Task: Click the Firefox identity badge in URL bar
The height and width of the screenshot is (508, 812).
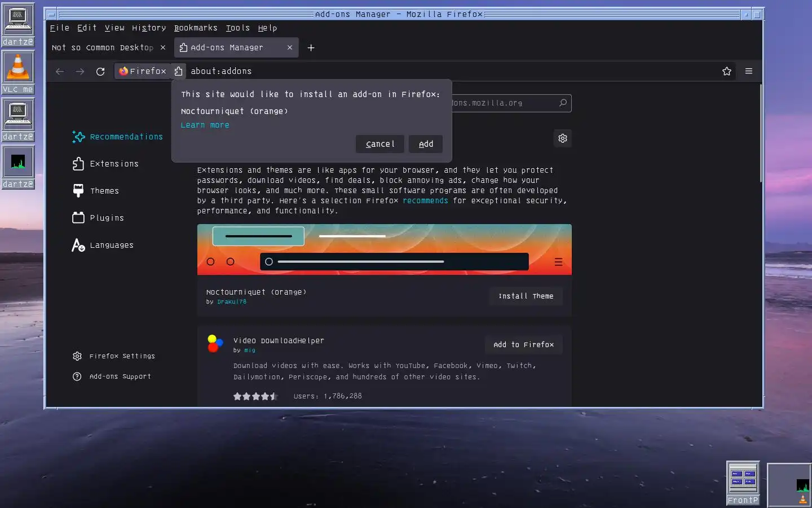Action: pos(143,71)
